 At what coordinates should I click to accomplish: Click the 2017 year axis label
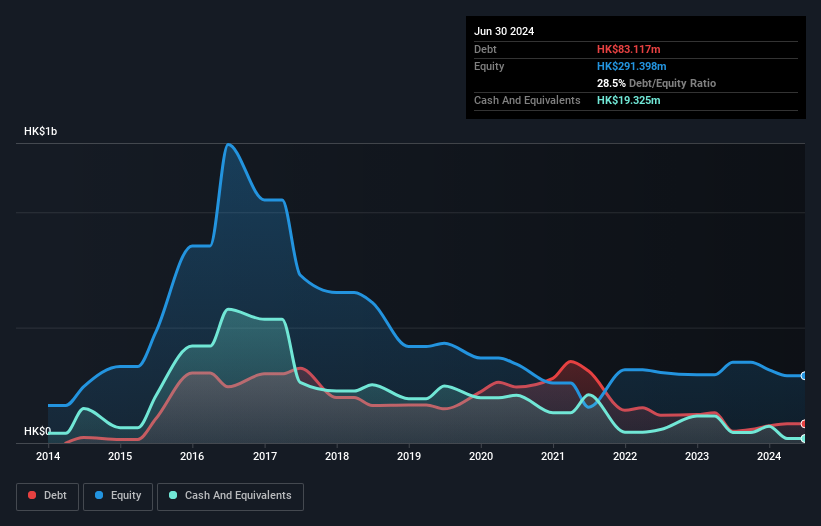click(x=265, y=456)
